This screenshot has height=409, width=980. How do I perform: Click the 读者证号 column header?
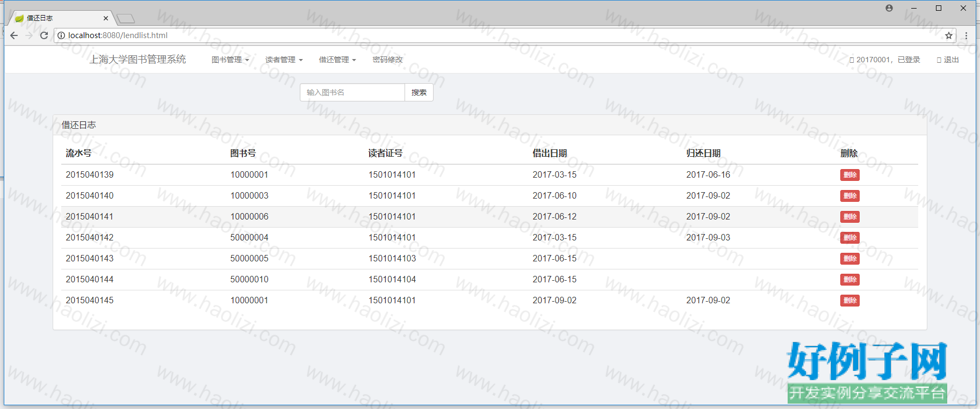(x=385, y=153)
